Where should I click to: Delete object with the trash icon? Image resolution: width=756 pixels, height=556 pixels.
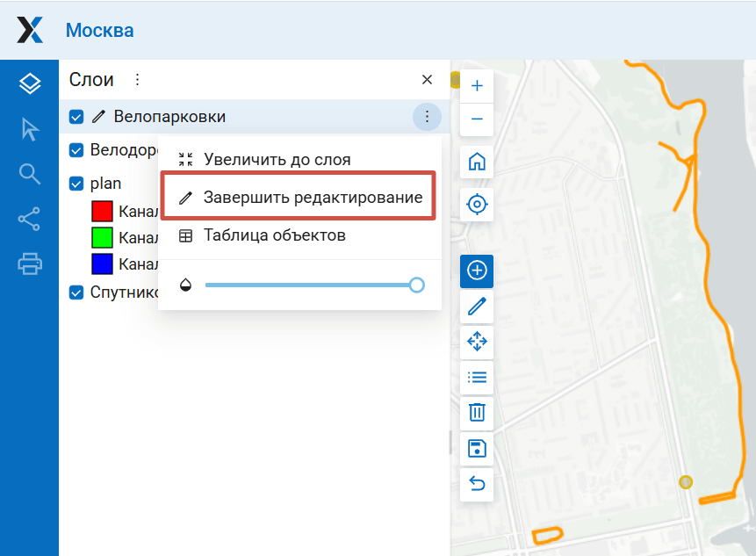(x=477, y=412)
